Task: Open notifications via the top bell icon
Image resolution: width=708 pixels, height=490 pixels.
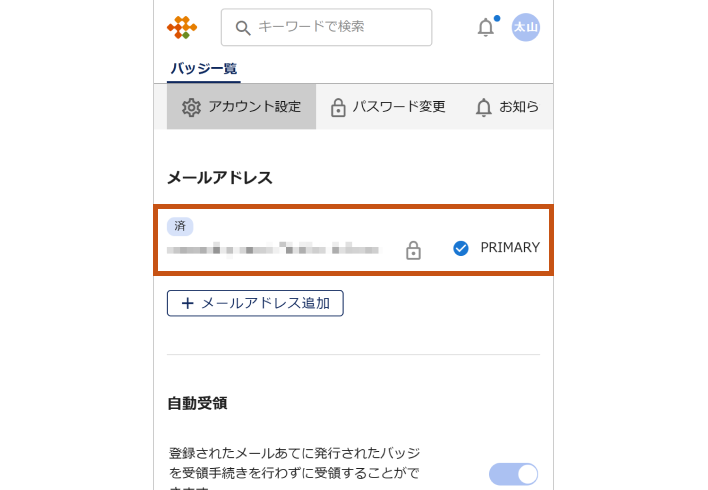Action: click(x=486, y=28)
